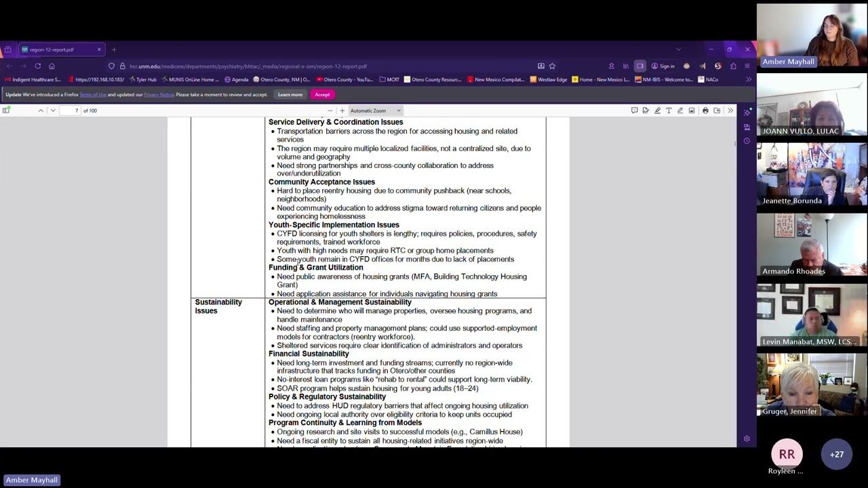Viewport: 868px width, 488px height.
Task: Open the add signature tool
Action: 646,110
